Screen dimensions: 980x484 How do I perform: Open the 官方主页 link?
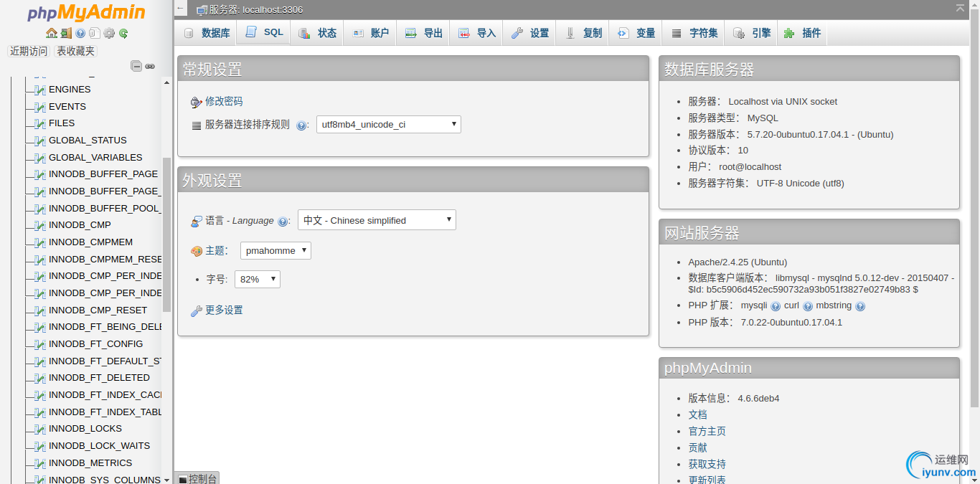tap(707, 432)
